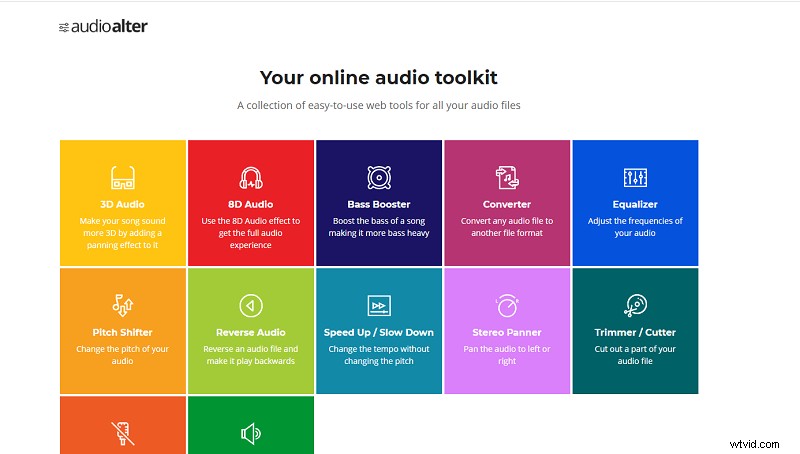
Task: Click the speaker volume icon on green tile
Action: coord(251,433)
